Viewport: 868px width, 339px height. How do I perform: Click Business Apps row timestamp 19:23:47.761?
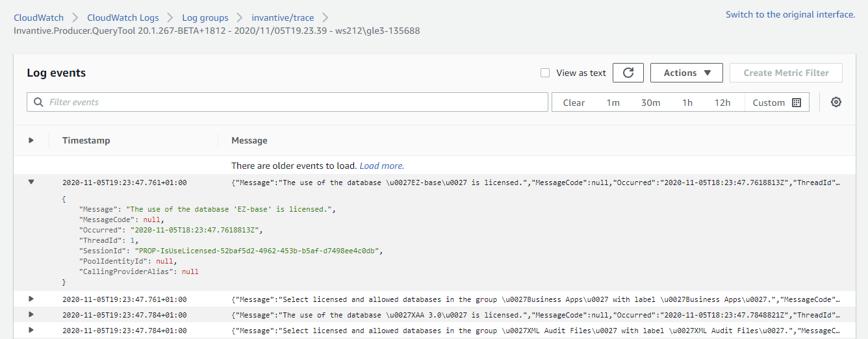[x=124, y=299]
